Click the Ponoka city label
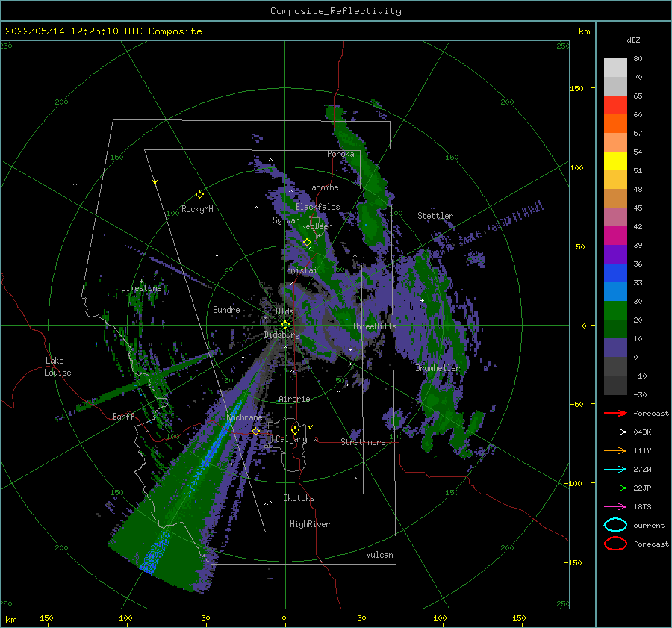Screen dimensions: 672x628 click(x=340, y=154)
